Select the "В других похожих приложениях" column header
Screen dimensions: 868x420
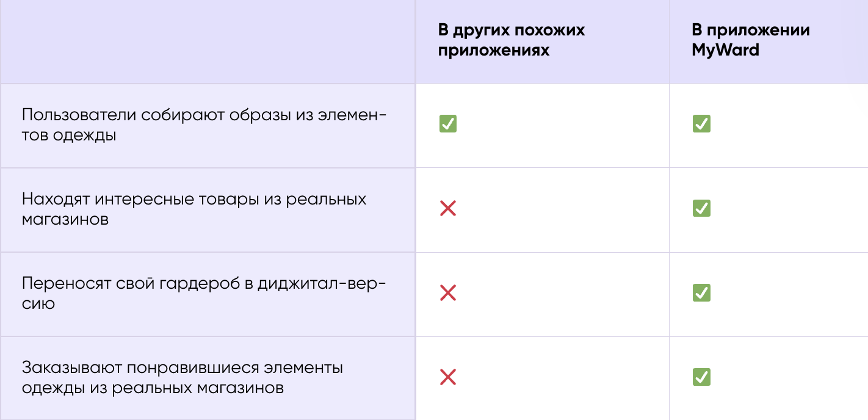click(x=511, y=40)
